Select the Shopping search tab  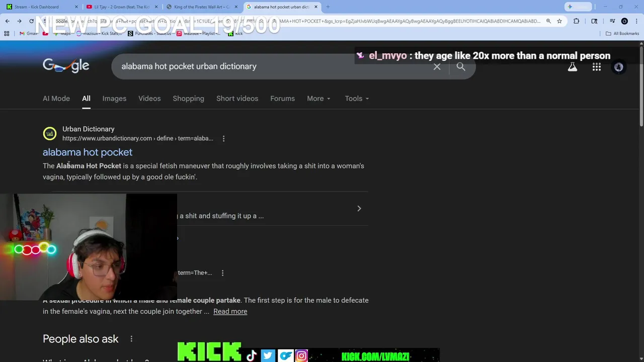click(188, 99)
